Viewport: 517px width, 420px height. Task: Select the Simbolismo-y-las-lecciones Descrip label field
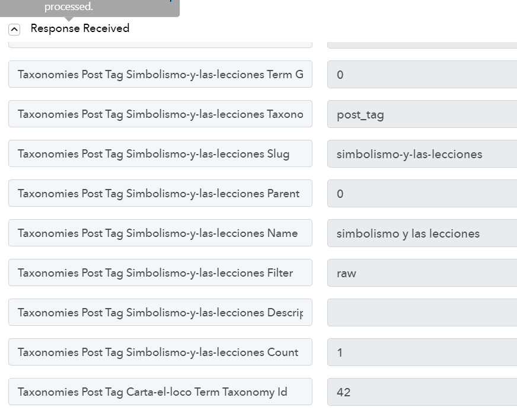(160, 312)
